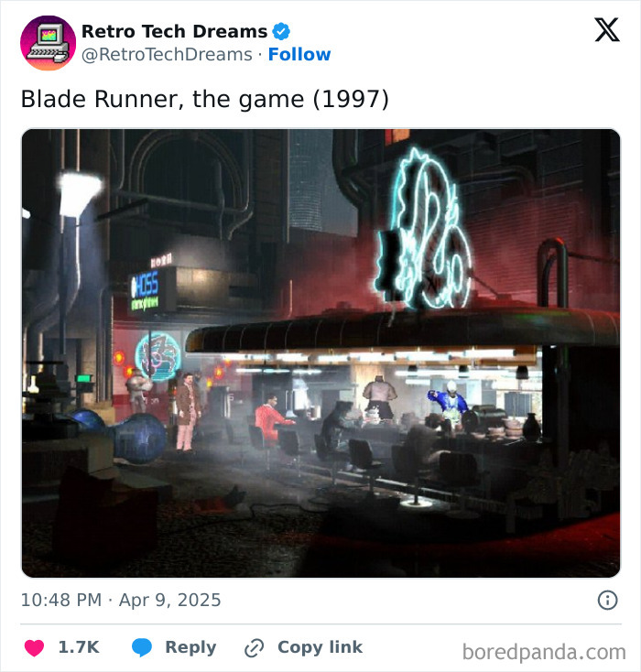Click the Copy link label

coord(320,647)
